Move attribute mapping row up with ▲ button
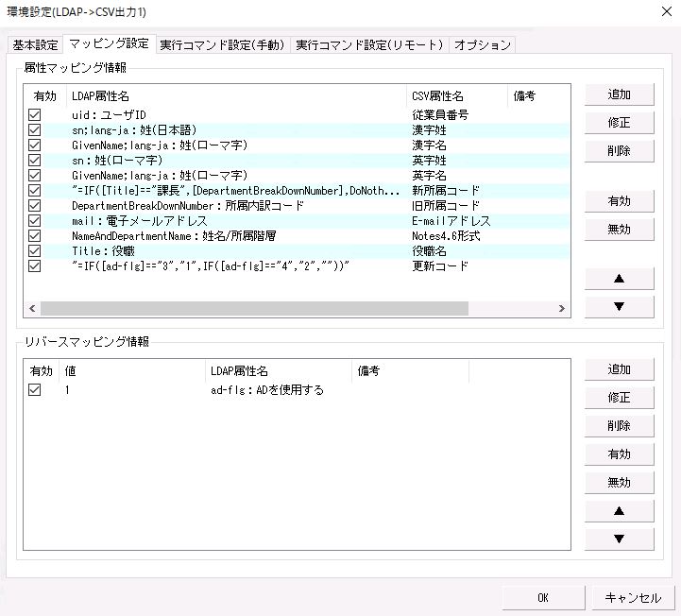The width and height of the screenshot is (681, 616). [x=619, y=279]
